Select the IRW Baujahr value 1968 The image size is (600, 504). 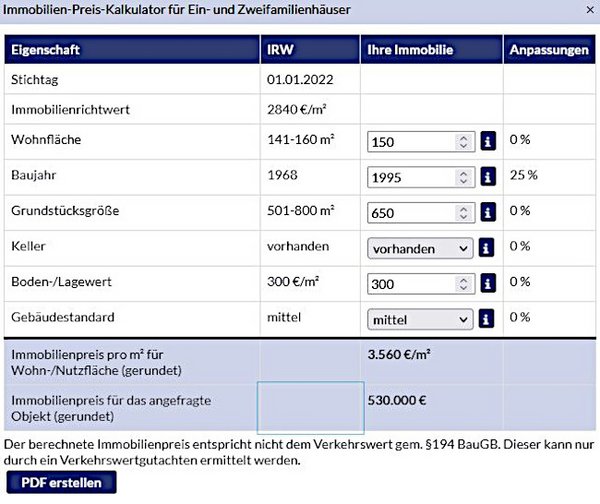point(282,175)
